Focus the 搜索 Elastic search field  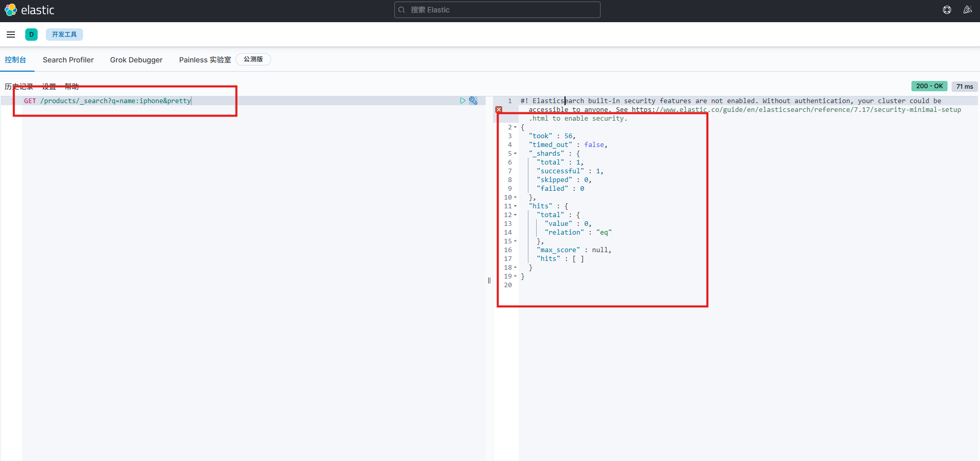(x=497, y=10)
